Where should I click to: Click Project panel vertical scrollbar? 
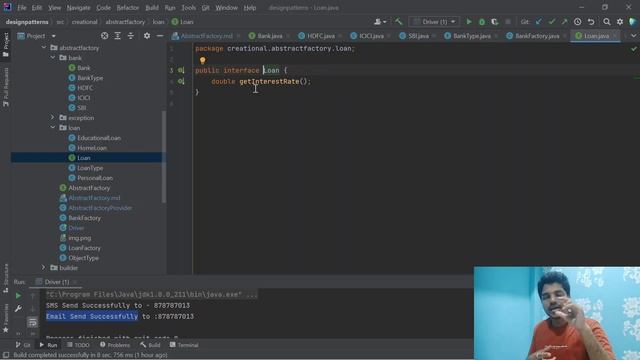164,157
